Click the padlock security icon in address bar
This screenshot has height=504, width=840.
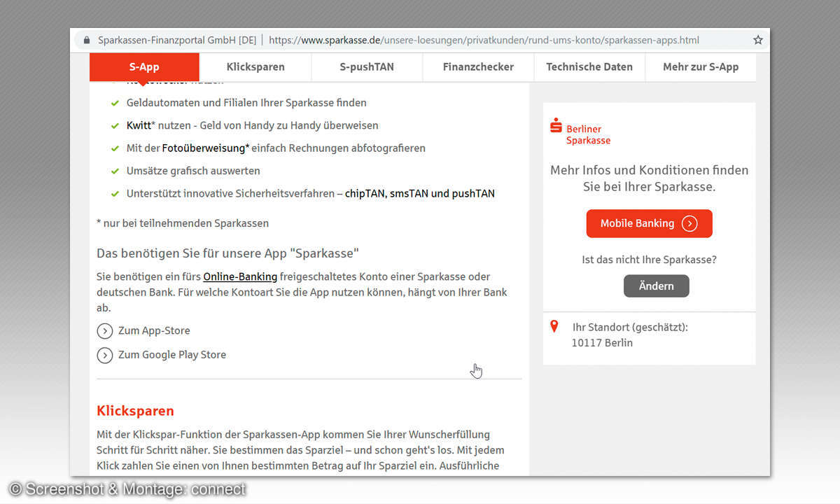(87, 40)
